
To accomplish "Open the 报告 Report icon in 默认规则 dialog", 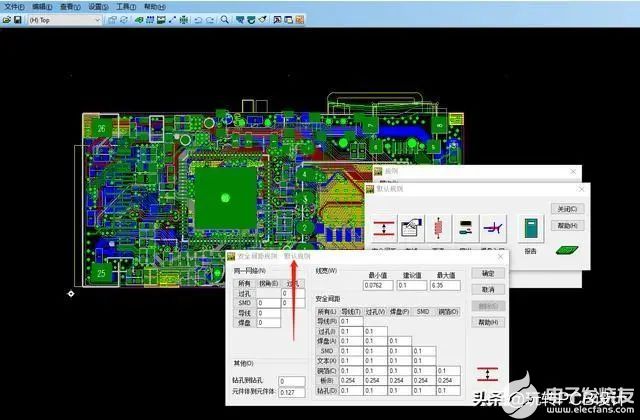I will (x=530, y=229).
